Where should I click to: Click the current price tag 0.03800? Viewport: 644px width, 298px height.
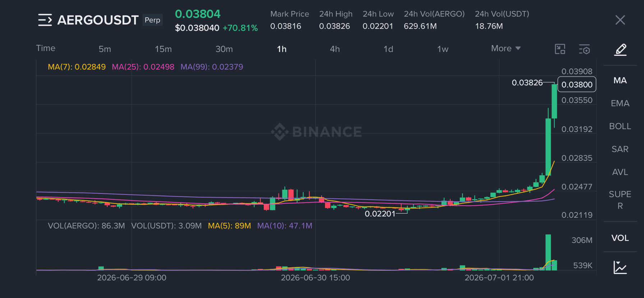(x=577, y=85)
